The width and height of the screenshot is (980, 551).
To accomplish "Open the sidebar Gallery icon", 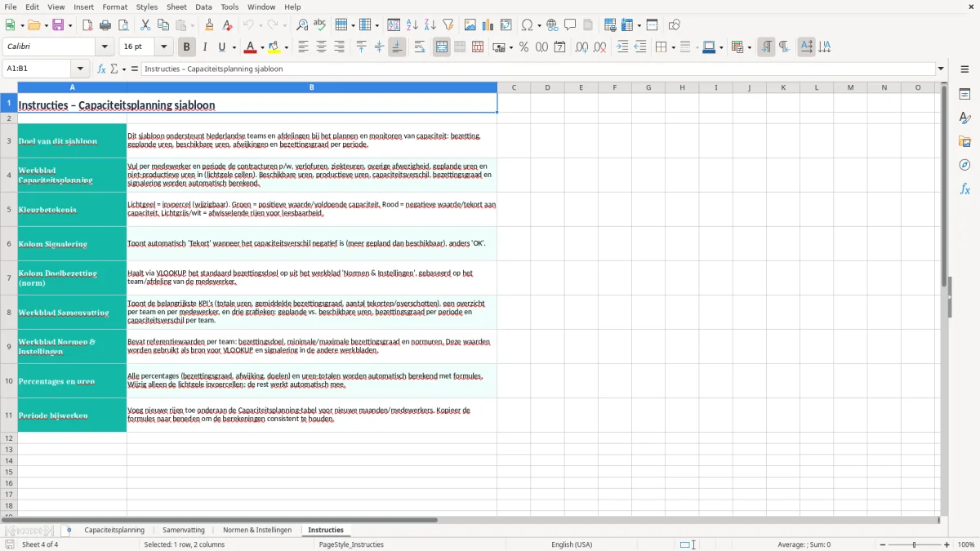I will (964, 141).
